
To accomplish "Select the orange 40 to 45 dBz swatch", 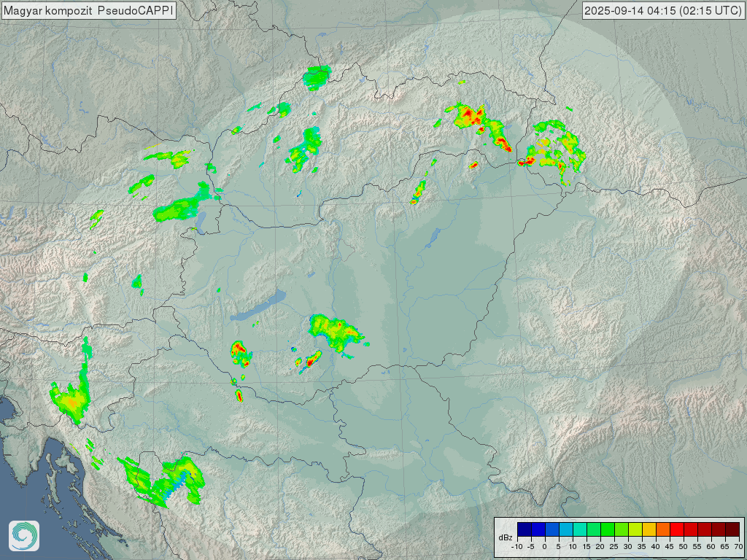I will (663, 529).
